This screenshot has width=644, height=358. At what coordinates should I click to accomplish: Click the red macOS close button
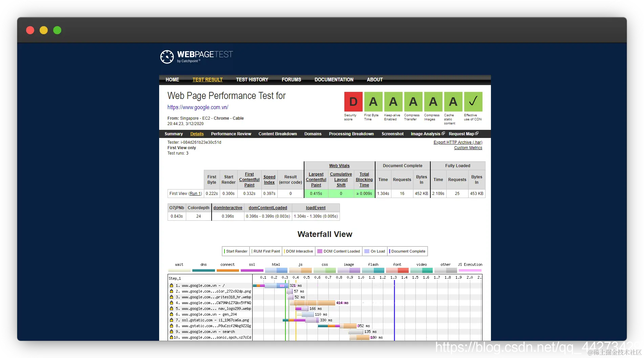point(30,30)
